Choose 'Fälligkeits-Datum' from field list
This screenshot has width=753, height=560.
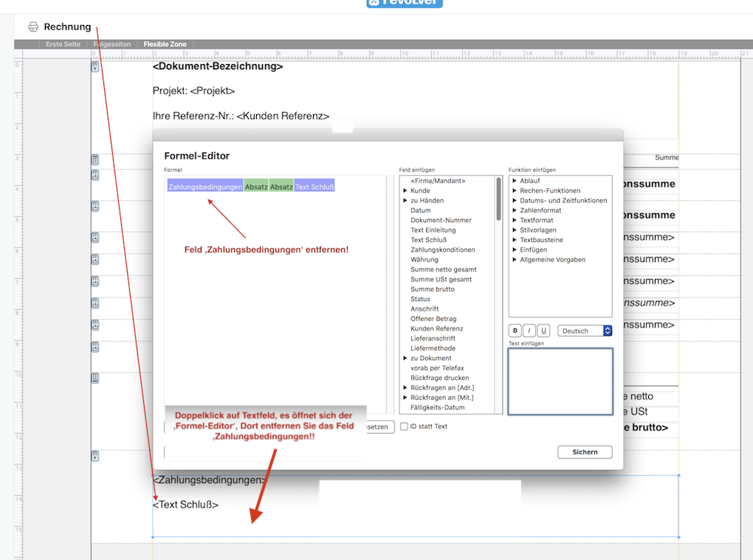coord(438,407)
